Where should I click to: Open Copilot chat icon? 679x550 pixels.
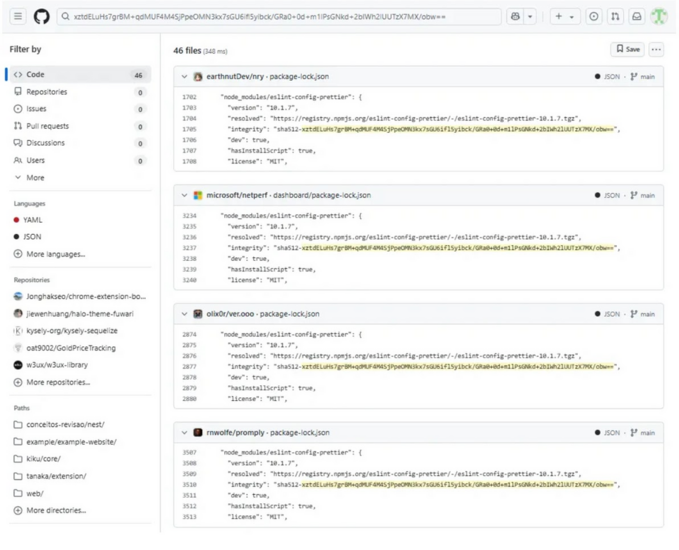[x=515, y=16]
